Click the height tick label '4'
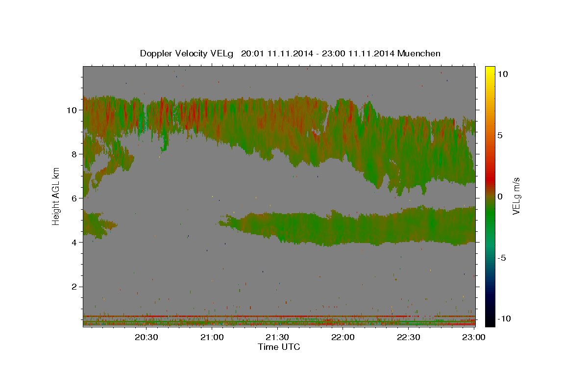 point(75,242)
